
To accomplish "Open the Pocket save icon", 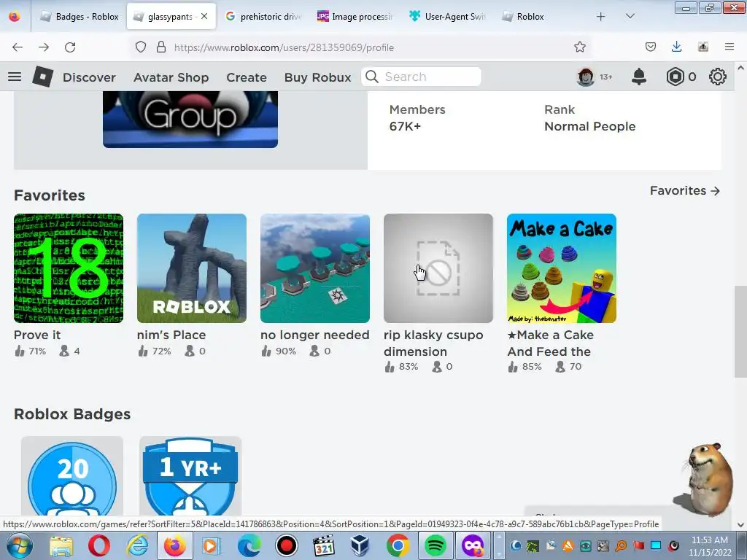I will 650,47.
